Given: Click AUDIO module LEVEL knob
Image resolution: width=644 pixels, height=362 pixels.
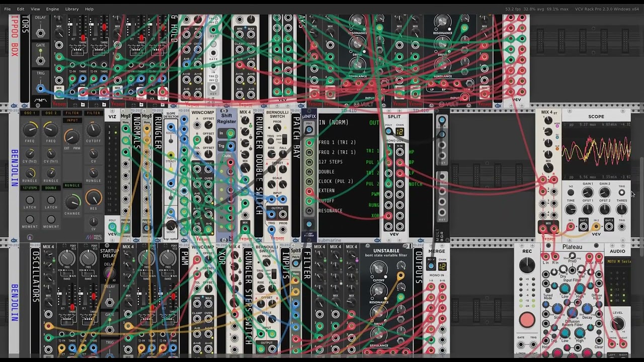Looking at the screenshot, I should pyautogui.click(x=617, y=324).
